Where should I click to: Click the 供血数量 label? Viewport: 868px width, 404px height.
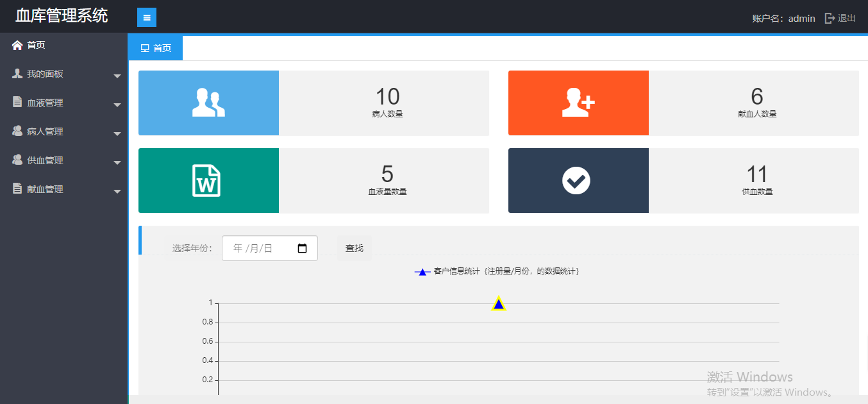coord(757,192)
